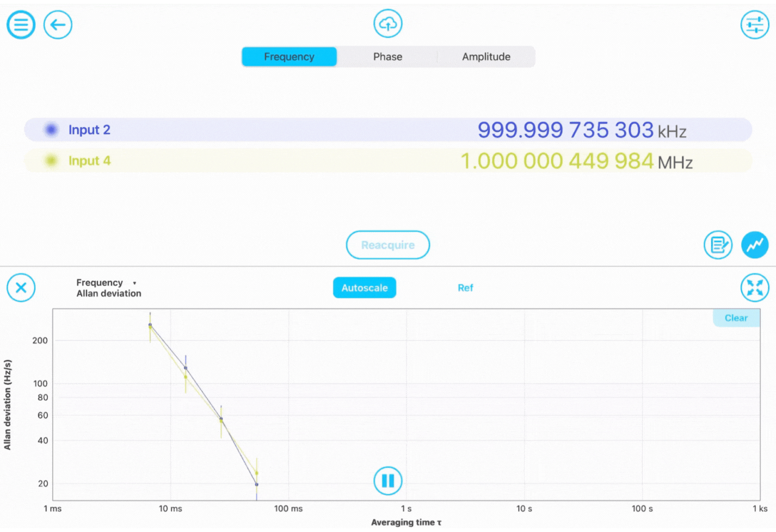Click the 1 ks axis tick label
776x532 pixels.
(760, 509)
